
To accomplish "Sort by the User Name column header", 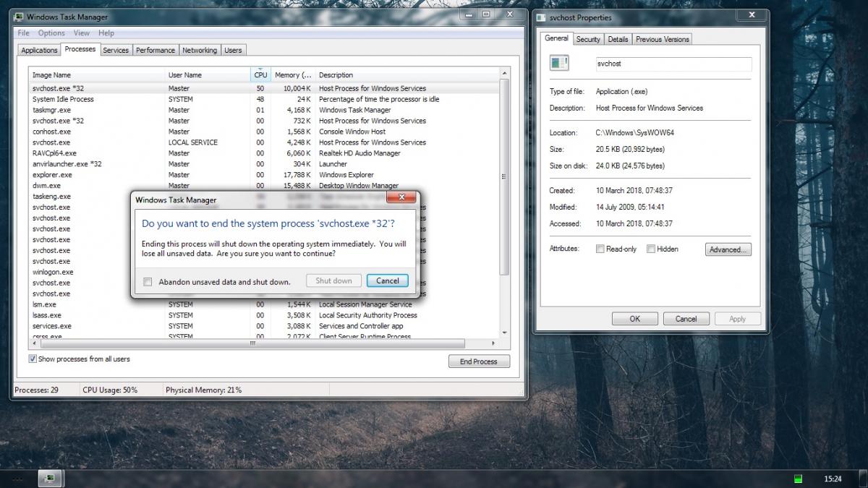I will [x=208, y=75].
